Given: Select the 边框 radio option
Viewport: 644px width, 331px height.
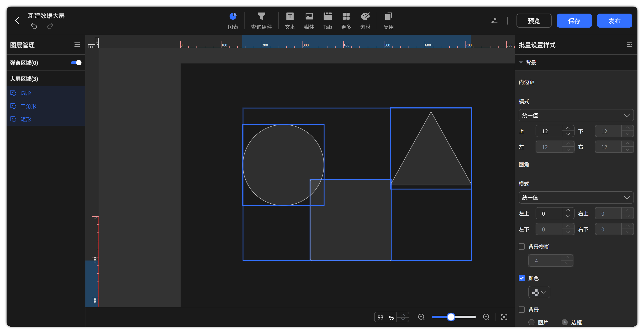Looking at the screenshot, I should (x=565, y=322).
